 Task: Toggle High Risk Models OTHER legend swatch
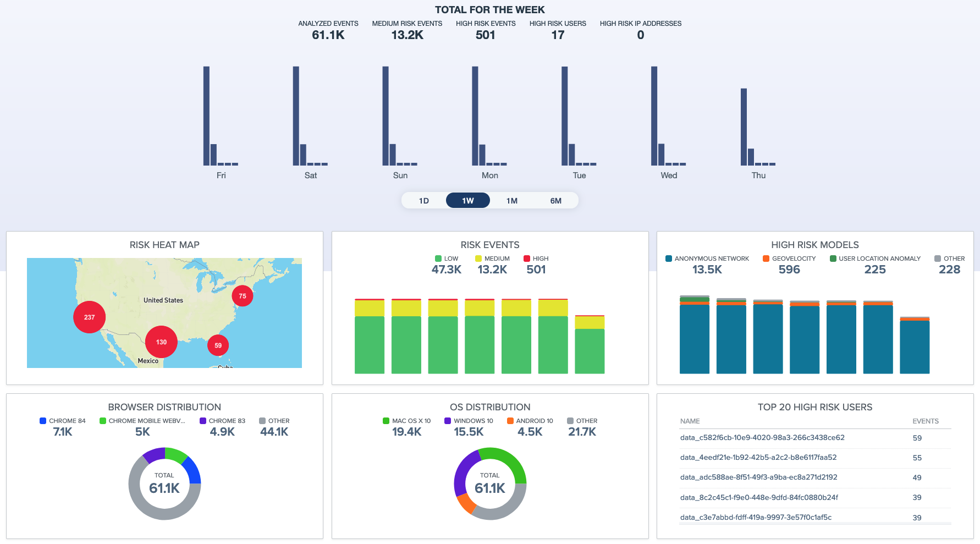pyautogui.click(x=938, y=259)
